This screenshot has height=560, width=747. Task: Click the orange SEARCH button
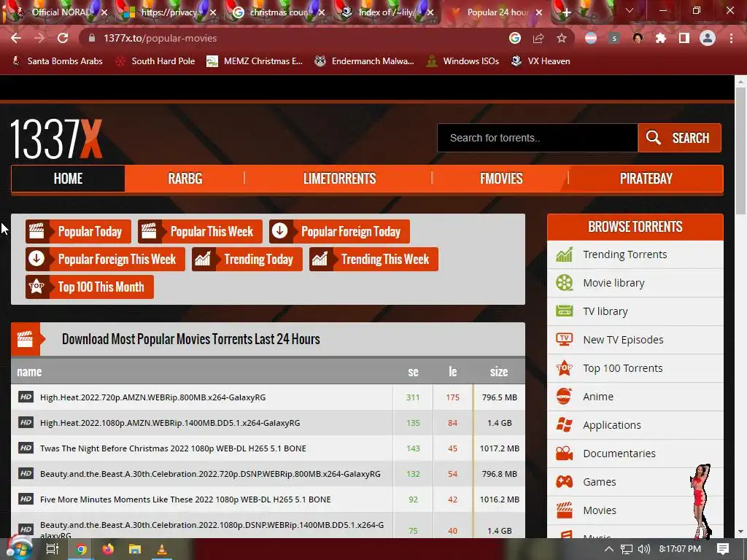pos(679,138)
